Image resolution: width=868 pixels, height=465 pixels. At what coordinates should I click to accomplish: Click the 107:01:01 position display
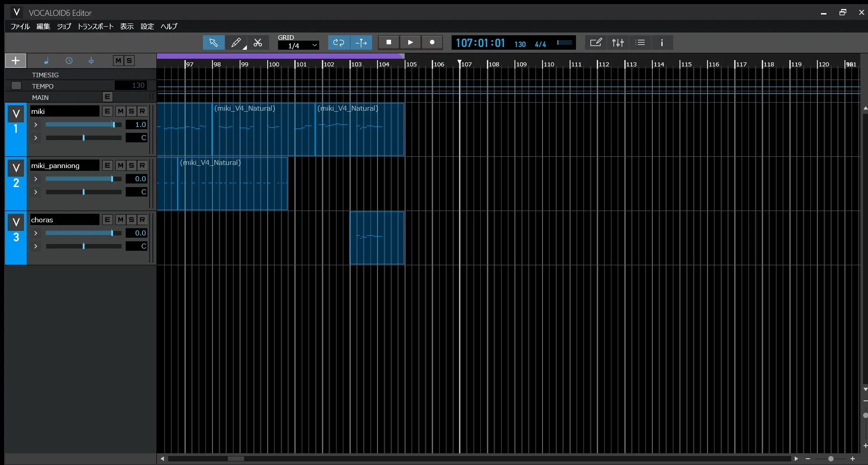click(480, 43)
